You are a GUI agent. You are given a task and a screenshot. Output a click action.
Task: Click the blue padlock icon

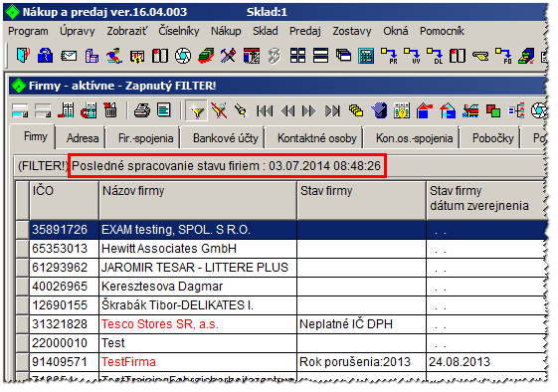(46, 56)
